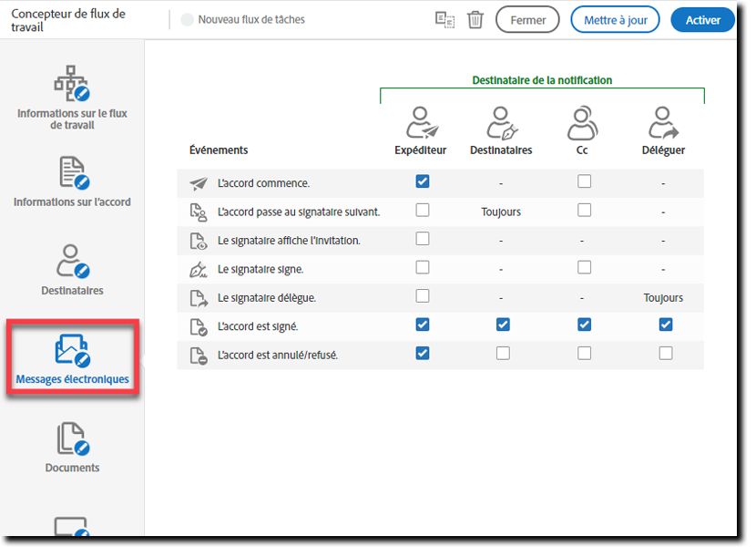Click eye document icon for invitation viewed
The width and height of the screenshot is (756, 547).
(x=199, y=241)
